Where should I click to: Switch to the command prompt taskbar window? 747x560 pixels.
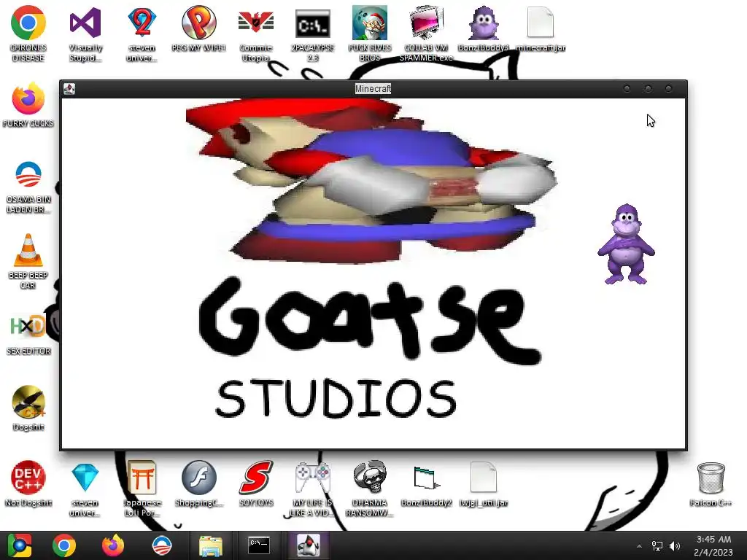click(259, 545)
